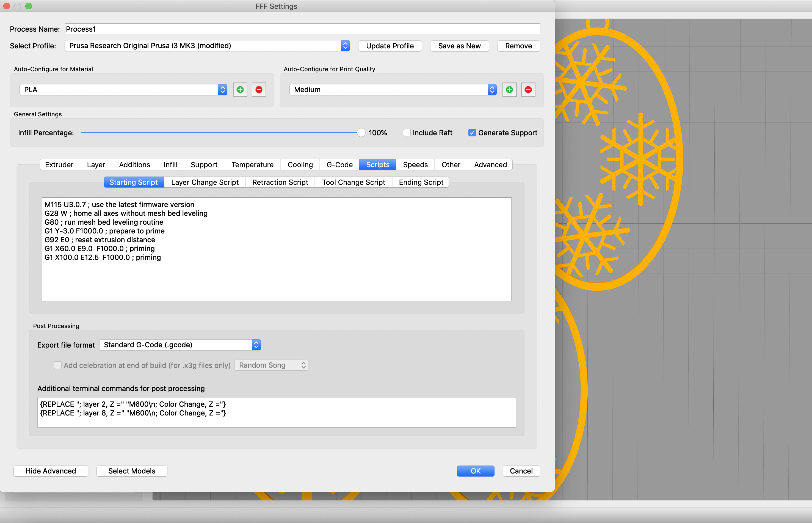This screenshot has height=523, width=812.
Task: Add a new print quality configuration (green plus)
Action: point(509,90)
